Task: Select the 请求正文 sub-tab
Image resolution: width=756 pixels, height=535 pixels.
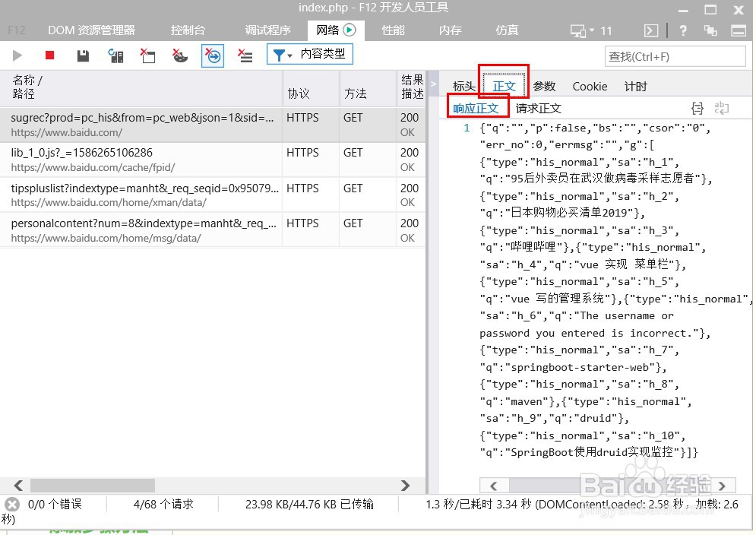Action: pyautogui.click(x=538, y=108)
